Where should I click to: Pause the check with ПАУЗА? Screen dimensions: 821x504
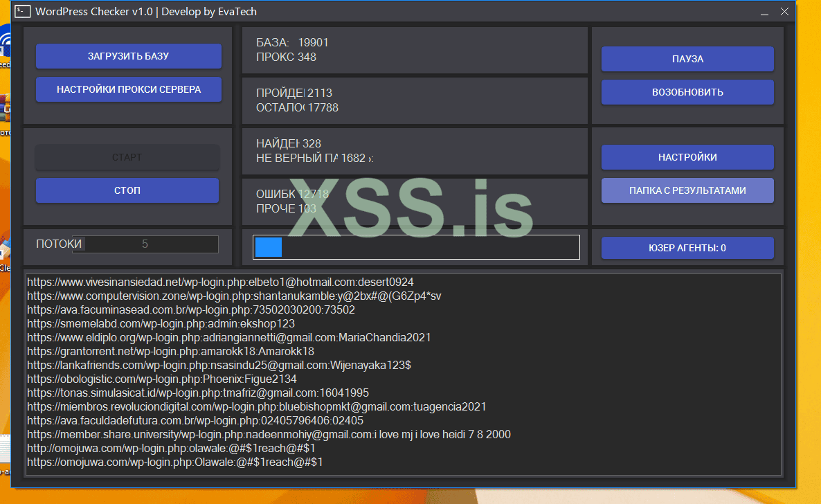pos(687,60)
